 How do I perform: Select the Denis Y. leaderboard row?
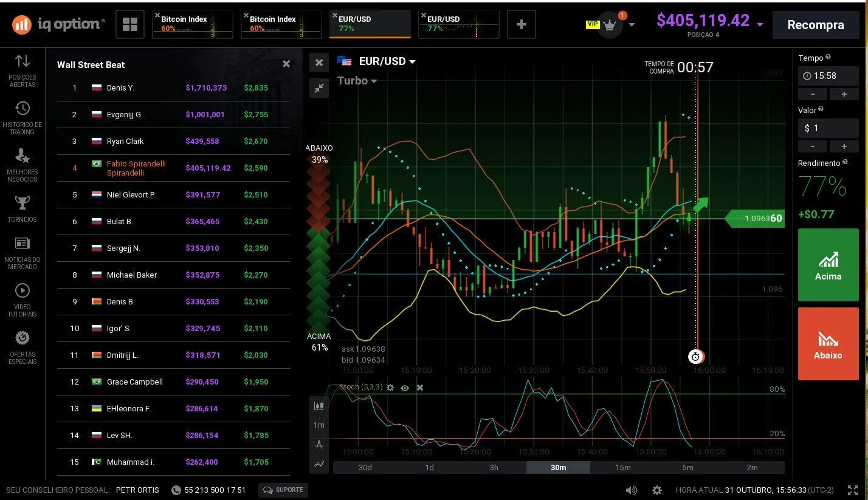[173, 88]
